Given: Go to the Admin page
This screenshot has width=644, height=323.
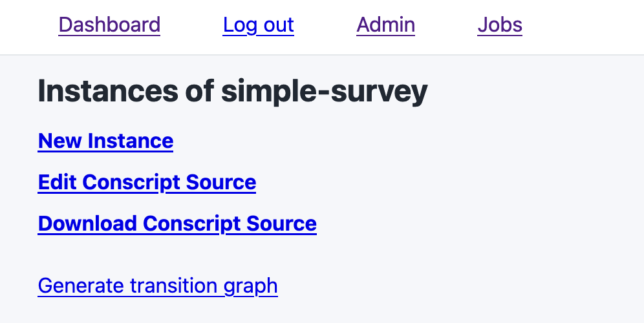Looking at the screenshot, I should 385,25.
